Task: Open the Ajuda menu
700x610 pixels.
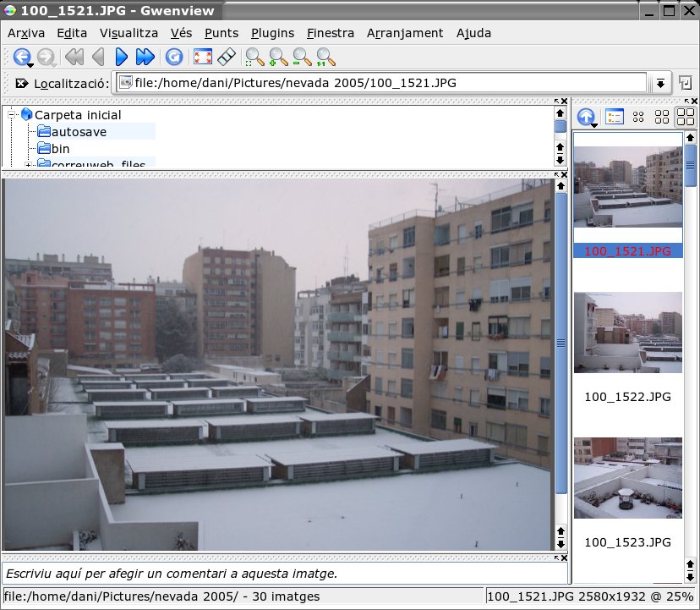Action: (x=473, y=33)
